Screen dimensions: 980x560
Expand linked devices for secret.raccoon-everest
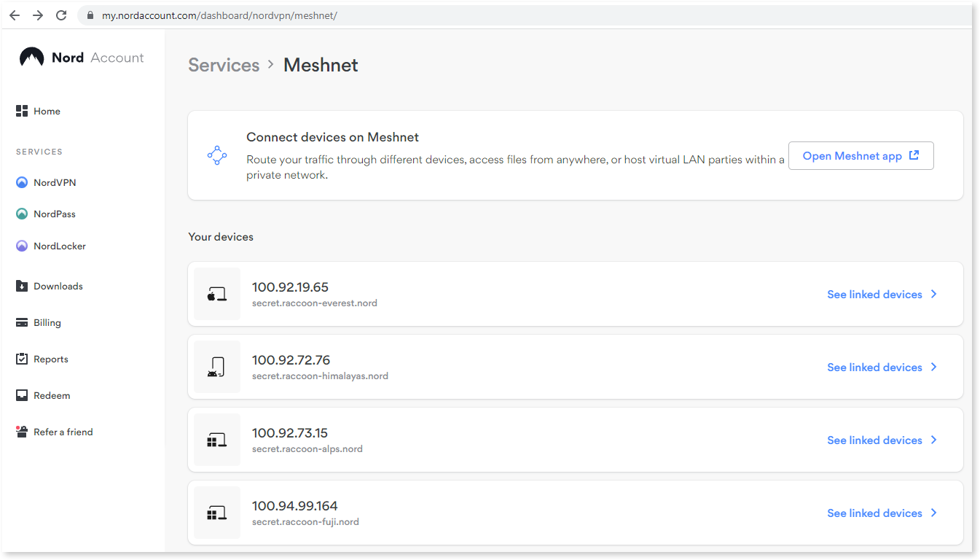874,294
